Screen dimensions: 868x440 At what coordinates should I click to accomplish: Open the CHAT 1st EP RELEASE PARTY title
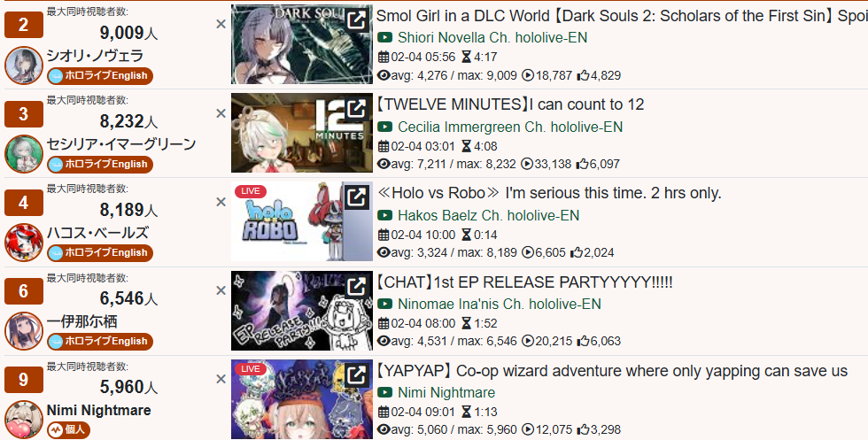pyautogui.click(x=524, y=282)
